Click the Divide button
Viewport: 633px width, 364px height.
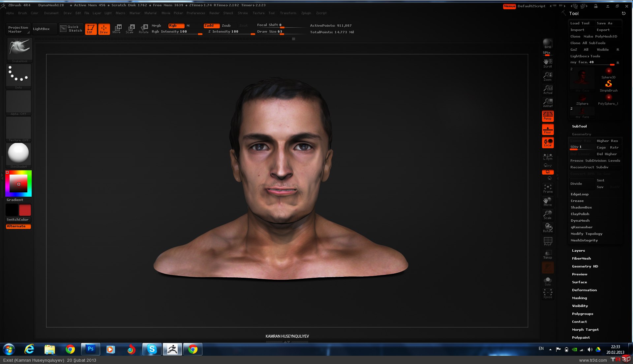[582, 184]
